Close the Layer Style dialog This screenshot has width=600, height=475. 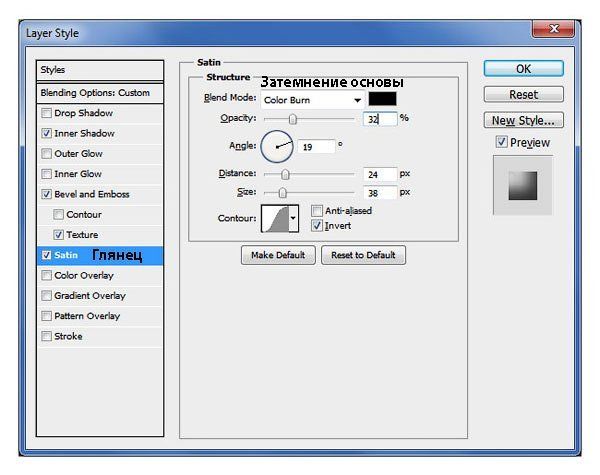click(553, 29)
